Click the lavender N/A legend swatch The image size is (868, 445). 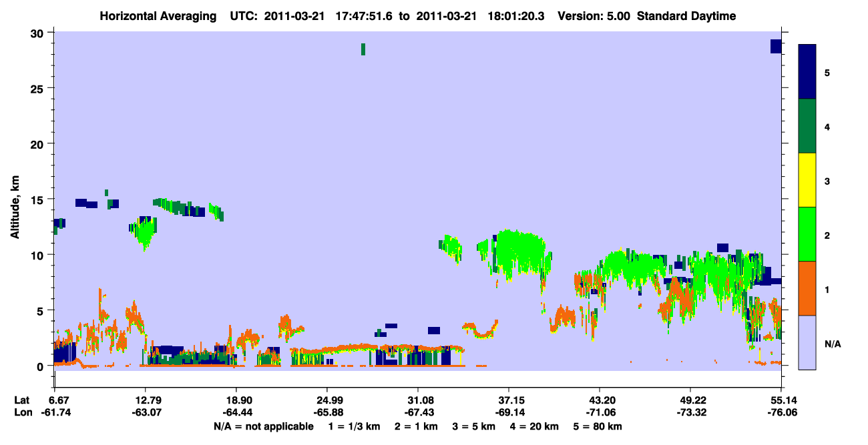(x=807, y=342)
